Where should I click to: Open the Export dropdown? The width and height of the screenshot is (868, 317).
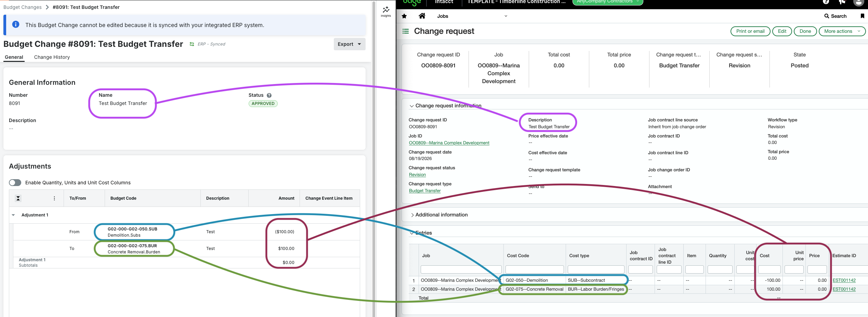[350, 44]
